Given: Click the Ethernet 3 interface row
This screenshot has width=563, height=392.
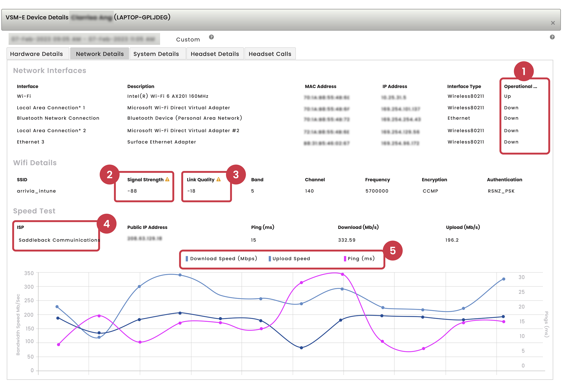Looking at the screenshot, I should 30,142.
